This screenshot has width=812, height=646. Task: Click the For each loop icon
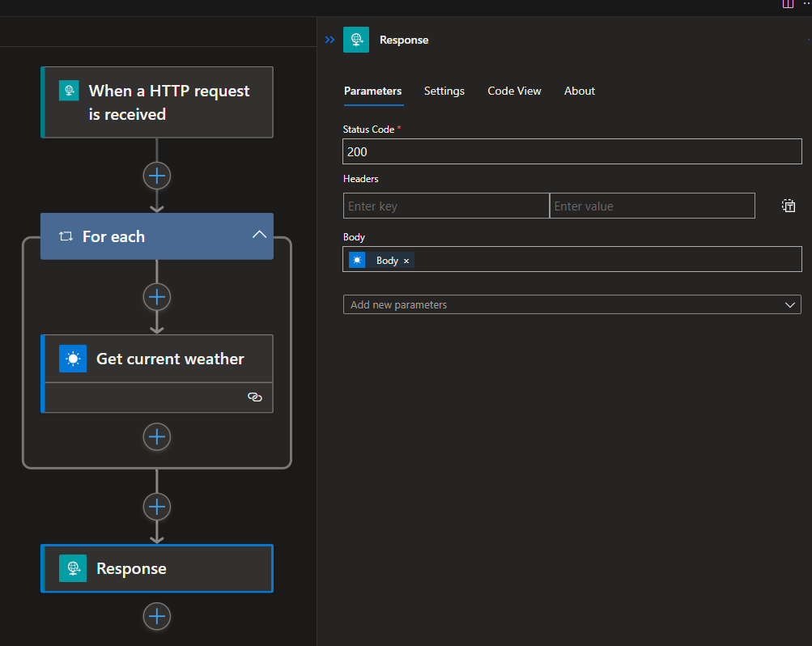66,236
